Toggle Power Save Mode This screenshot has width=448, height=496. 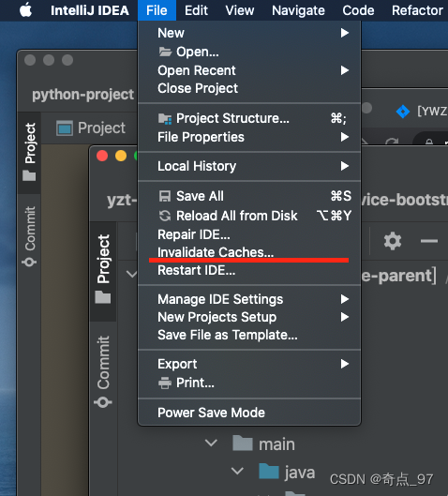point(249,413)
